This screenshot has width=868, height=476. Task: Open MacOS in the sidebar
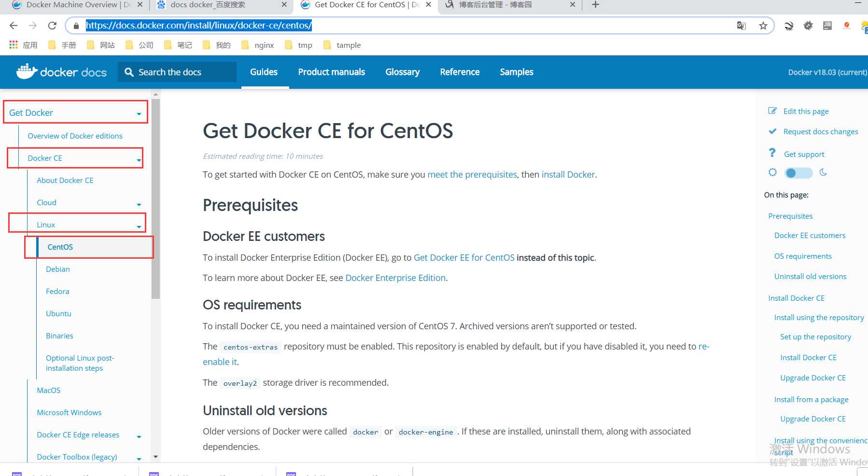[49, 390]
